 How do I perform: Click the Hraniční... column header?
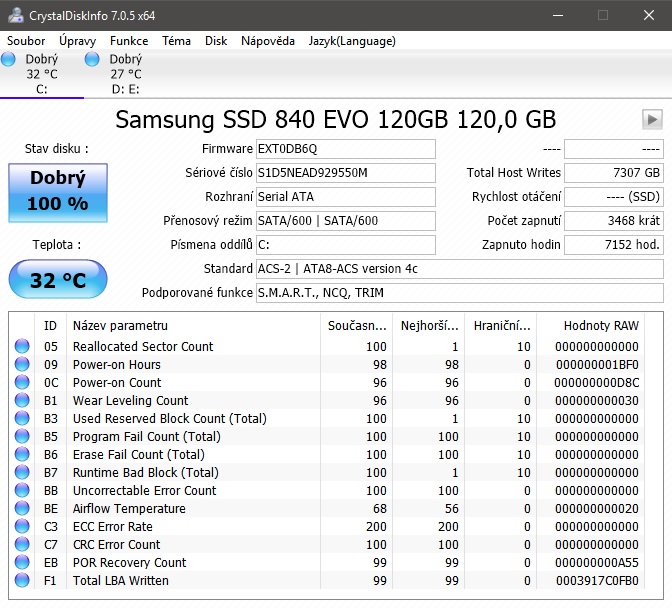[x=501, y=326]
